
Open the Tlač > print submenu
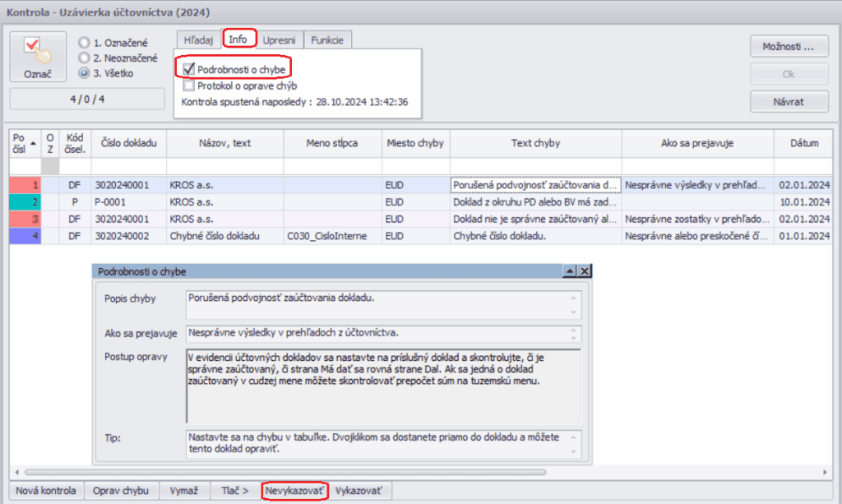click(234, 491)
